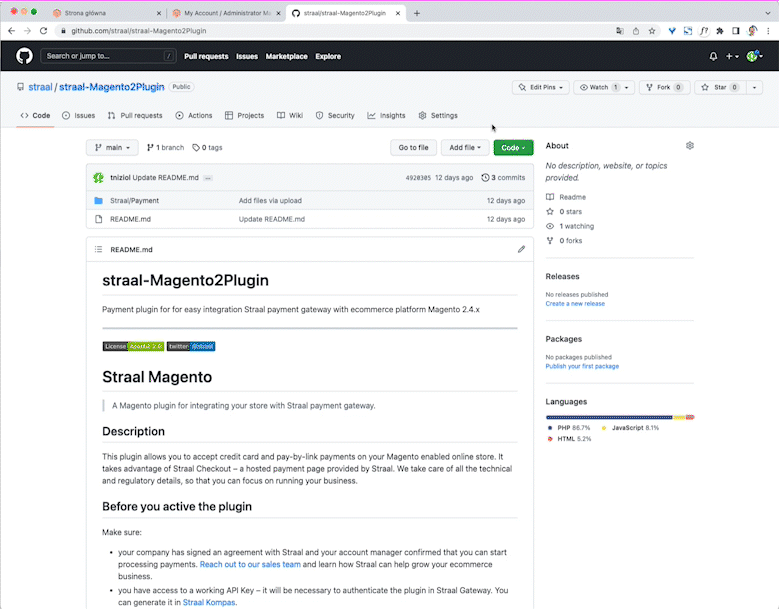Viewport: 779px width, 609px height.
Task: Switch to the repository Issues tab
Action: click(78, 115)
